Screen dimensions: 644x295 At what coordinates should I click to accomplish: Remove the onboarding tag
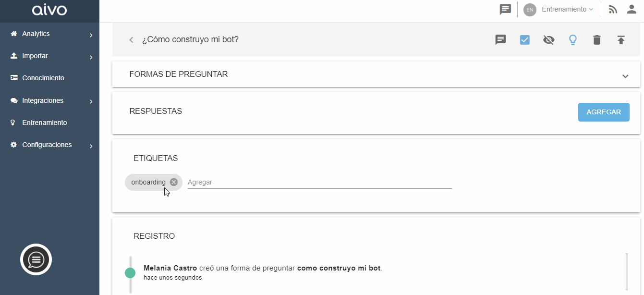click(174, 182)
